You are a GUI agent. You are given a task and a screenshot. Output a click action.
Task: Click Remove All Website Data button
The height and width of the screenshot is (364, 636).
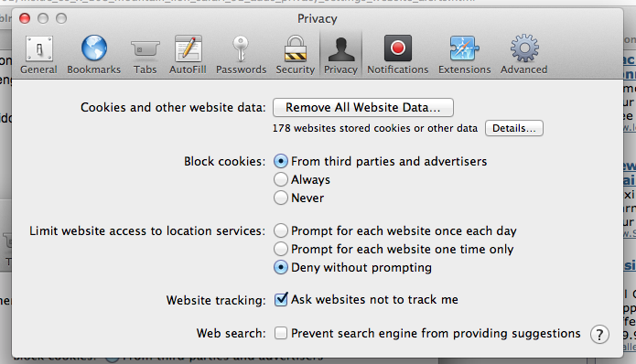tap(363, 107)
